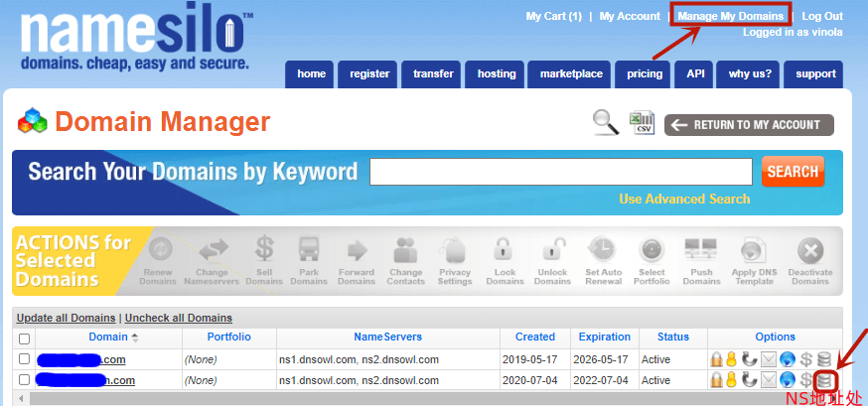Open the marketplace navigation tab
Screen dimensions: 868x406
click(x=571, y=74)
